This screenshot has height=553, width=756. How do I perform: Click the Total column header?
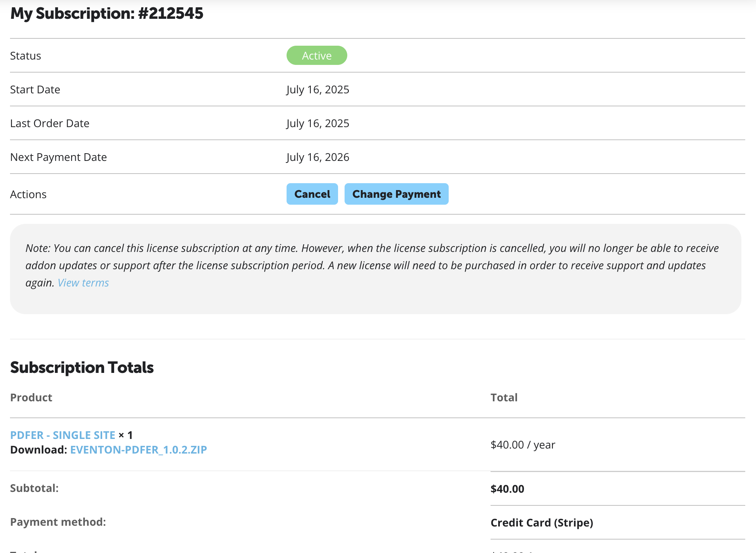[504, 397]
